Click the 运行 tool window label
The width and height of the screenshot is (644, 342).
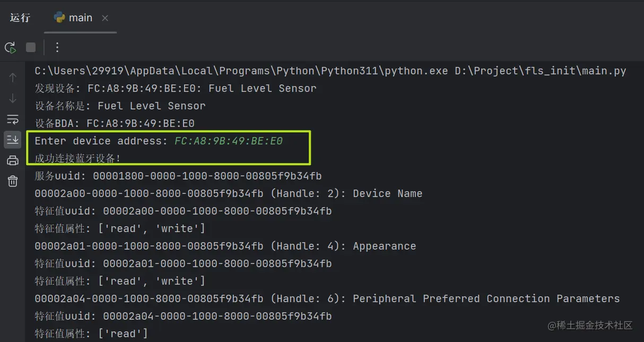tap(20, 18)
